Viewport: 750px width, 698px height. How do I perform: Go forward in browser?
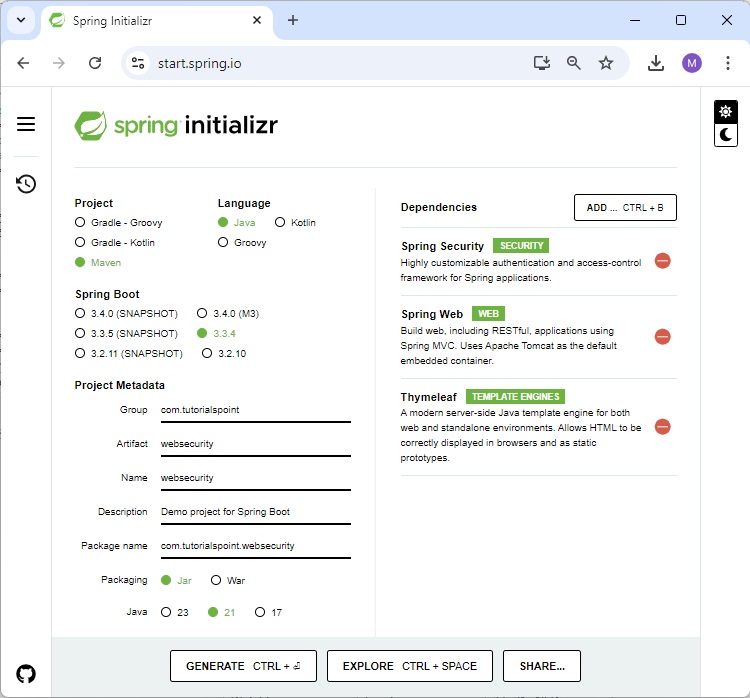pos(58,63)
